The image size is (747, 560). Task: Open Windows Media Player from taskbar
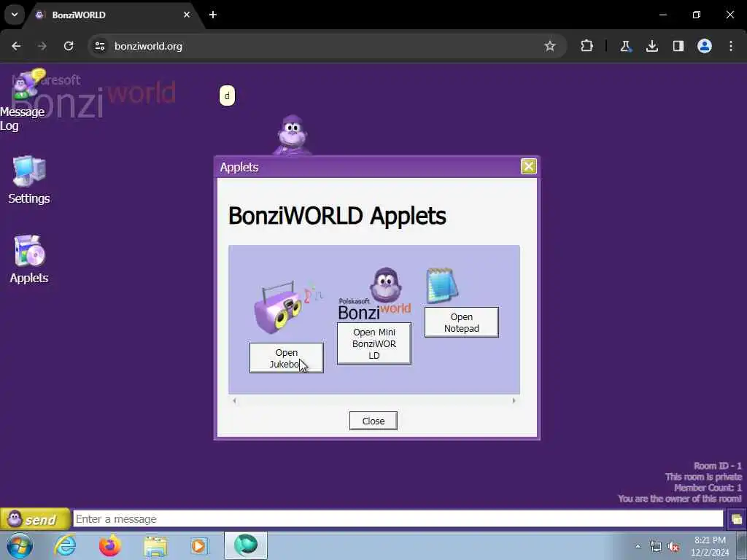(x=200, y=545)
